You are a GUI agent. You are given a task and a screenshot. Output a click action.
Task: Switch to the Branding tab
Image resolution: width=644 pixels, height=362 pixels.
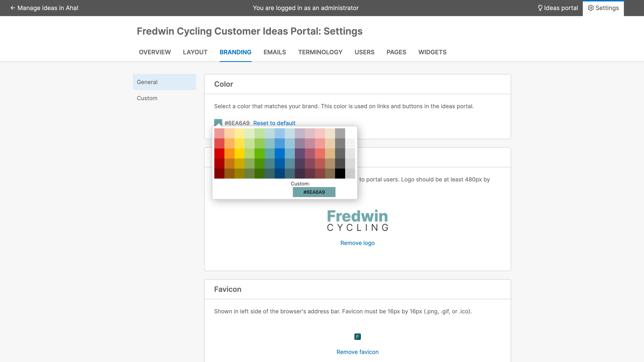pyautogui.click(x=235, y=52)
